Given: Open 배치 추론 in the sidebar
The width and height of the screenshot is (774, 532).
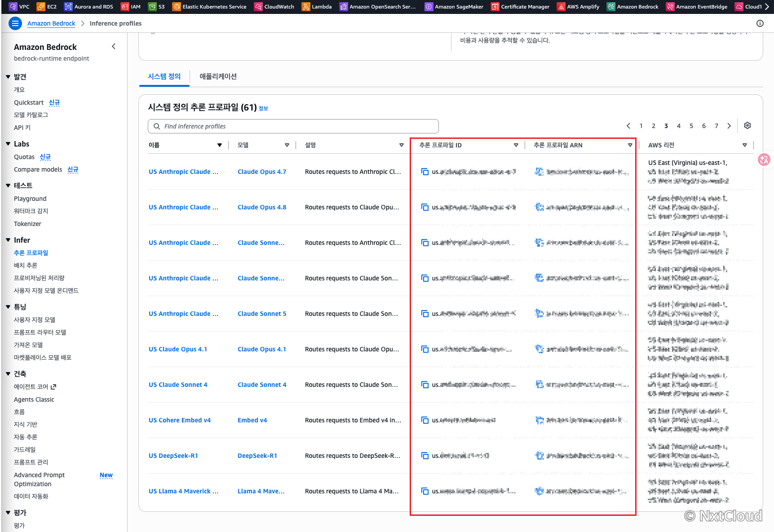Looking at the screenshot, I should point(26,266).
